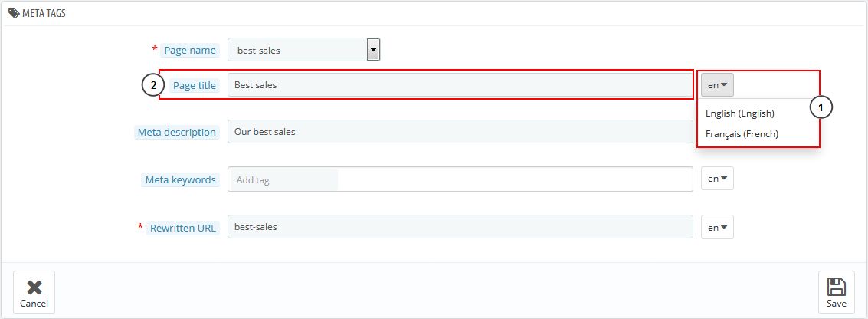The width and height of the screenshot is (868, 319).
Task: Focus the Meta description text field
Action: click(x=460, y=132)
